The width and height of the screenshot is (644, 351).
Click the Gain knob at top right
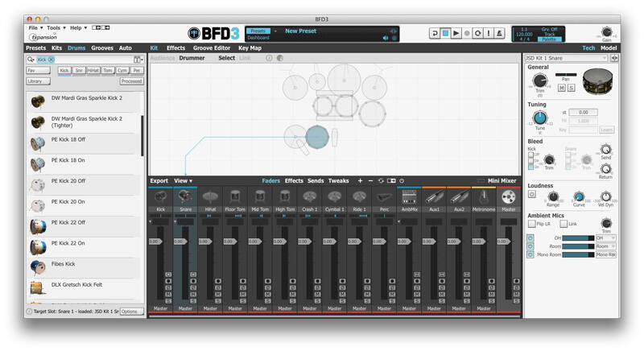point(607,32)
